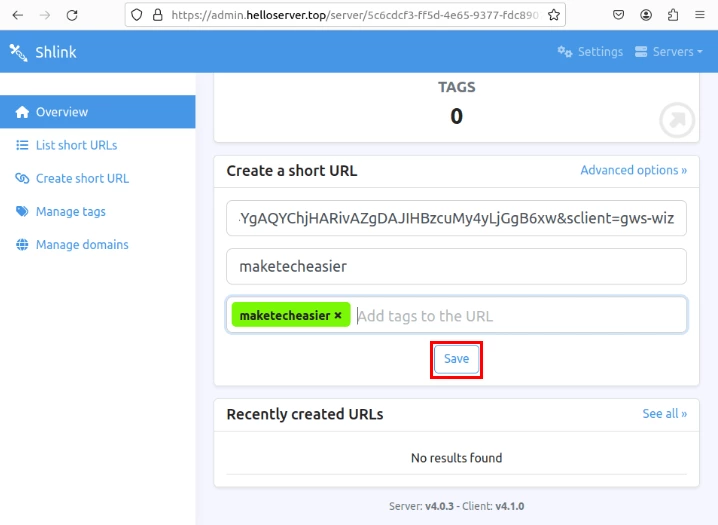Open Manage domains in the sidebar
Viewport: 718px width, 525px height.
click(x=98, y=244)
